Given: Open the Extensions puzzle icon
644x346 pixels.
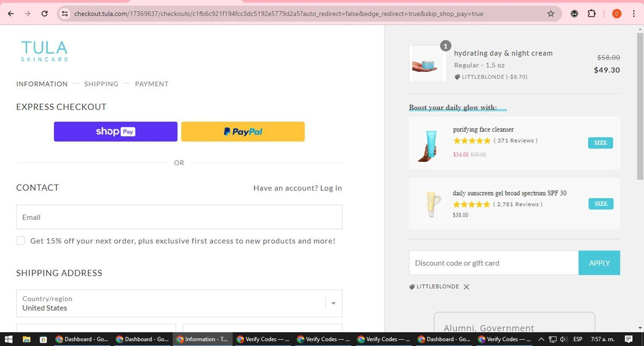Looking at the screenshot, I should 592,14.
